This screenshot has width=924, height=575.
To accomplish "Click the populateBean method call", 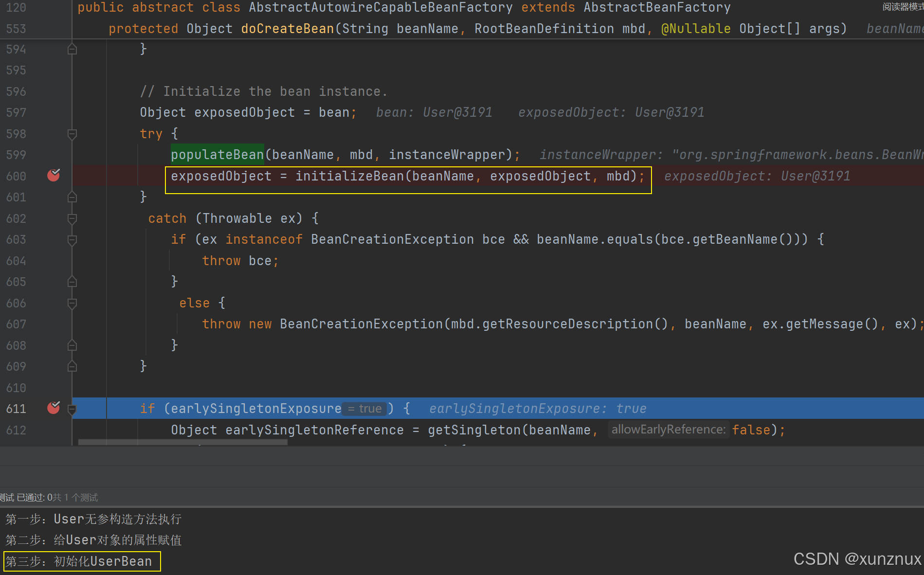I will point(217,155).
